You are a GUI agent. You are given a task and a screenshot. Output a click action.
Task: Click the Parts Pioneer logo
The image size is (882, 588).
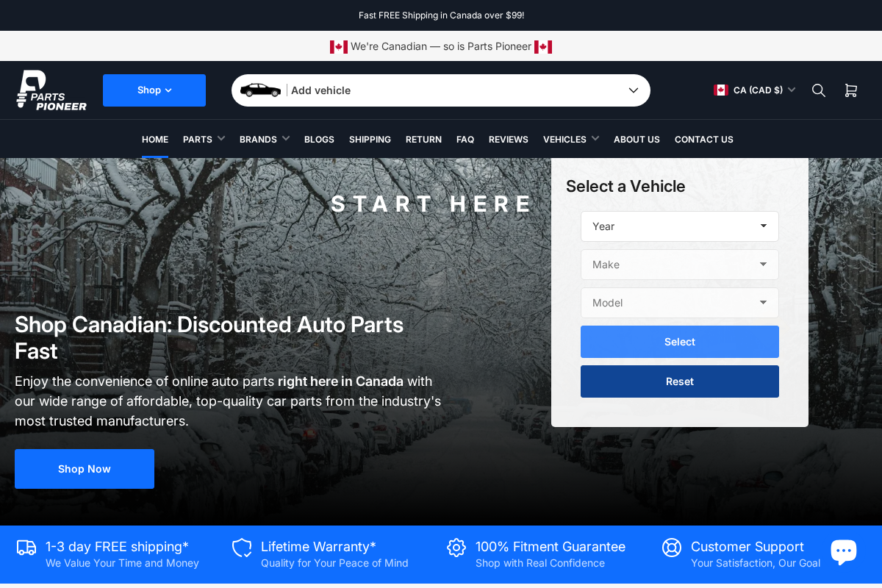[x=51, y=90]
